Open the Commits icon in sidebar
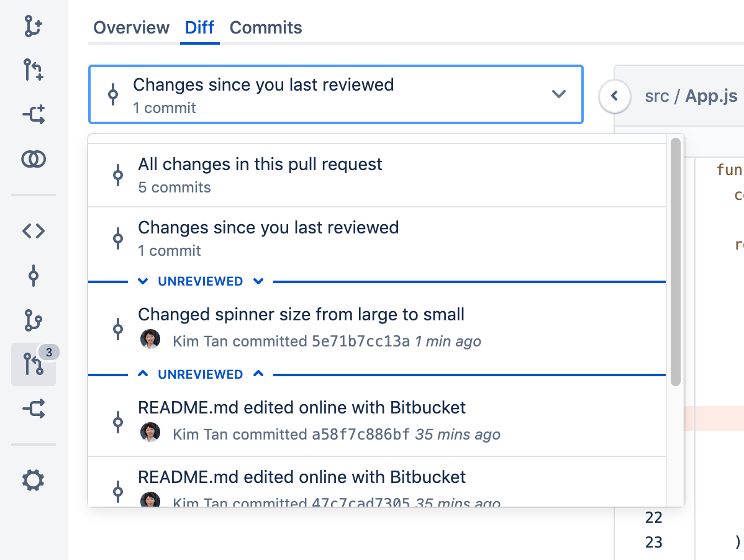744x560 pixels. [33, 276]
